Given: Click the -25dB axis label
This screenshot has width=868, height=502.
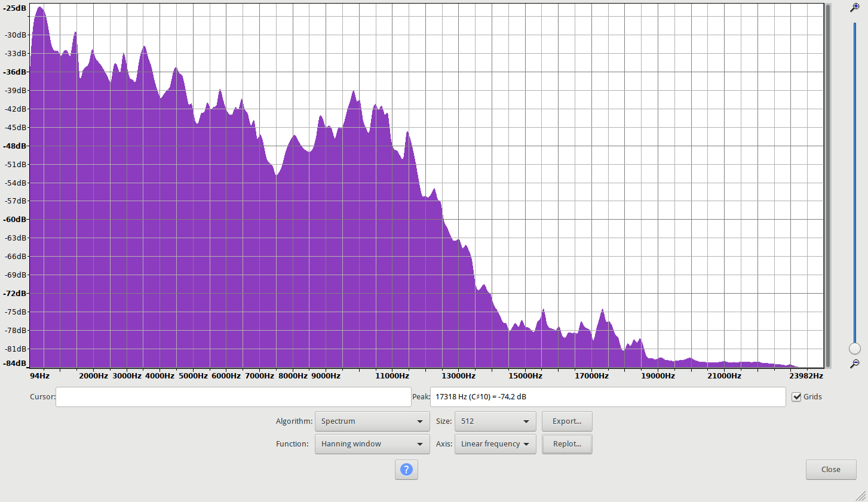Looking at the screenshot, I should [16, 9].
